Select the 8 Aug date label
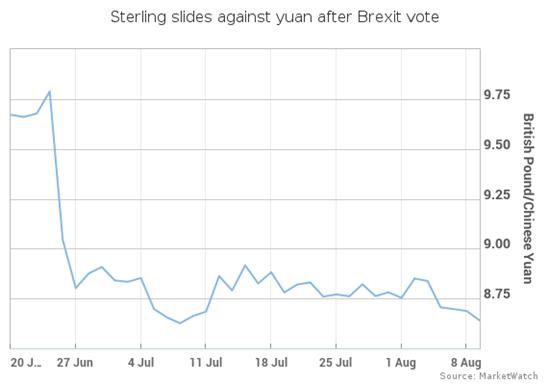 pyautogui.click(x=466, y=363)
